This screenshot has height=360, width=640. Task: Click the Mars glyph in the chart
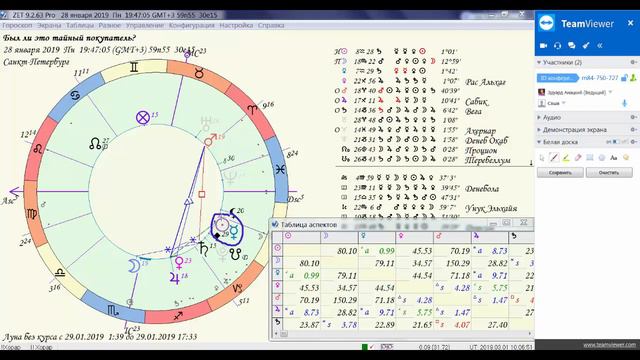click(211, 140)
